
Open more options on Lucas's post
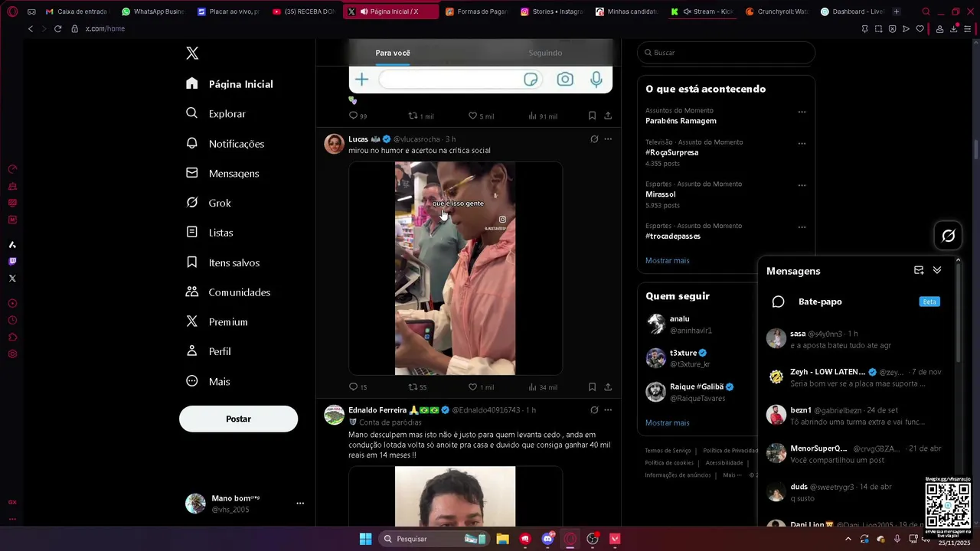pyautogui.click(x=608, y=139)
